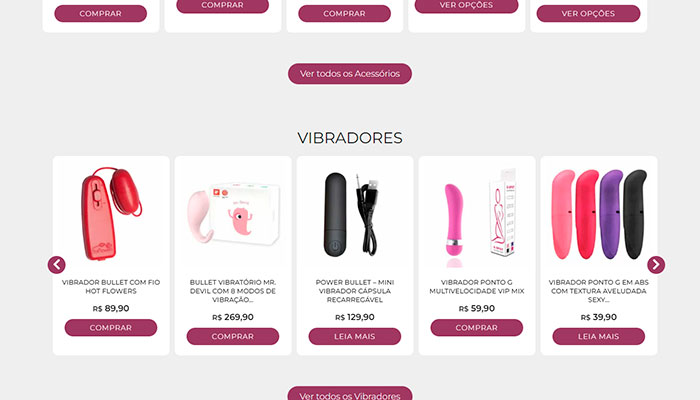Click Comprar under the R$ 269,90 product
The width and height of the screenshot is (700, 400).
click(233, 336)
